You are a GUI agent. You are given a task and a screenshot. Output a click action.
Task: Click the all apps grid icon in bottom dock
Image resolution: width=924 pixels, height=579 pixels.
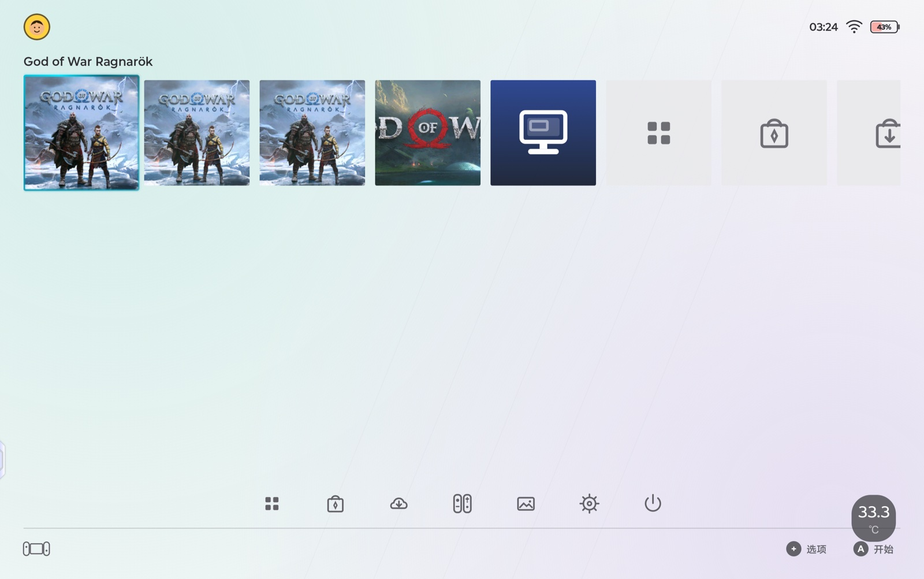tap(272, 503)
